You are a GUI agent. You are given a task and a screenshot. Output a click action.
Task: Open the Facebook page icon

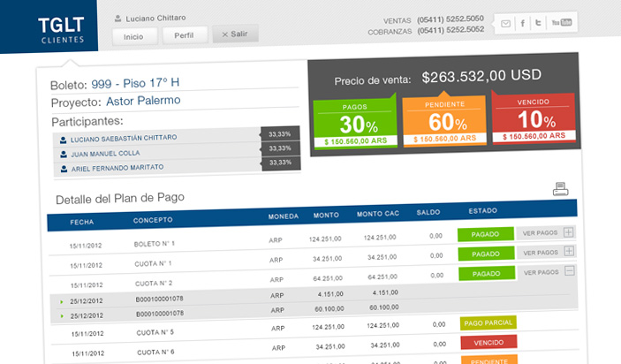pyautogui.click(x=523, y=24)
